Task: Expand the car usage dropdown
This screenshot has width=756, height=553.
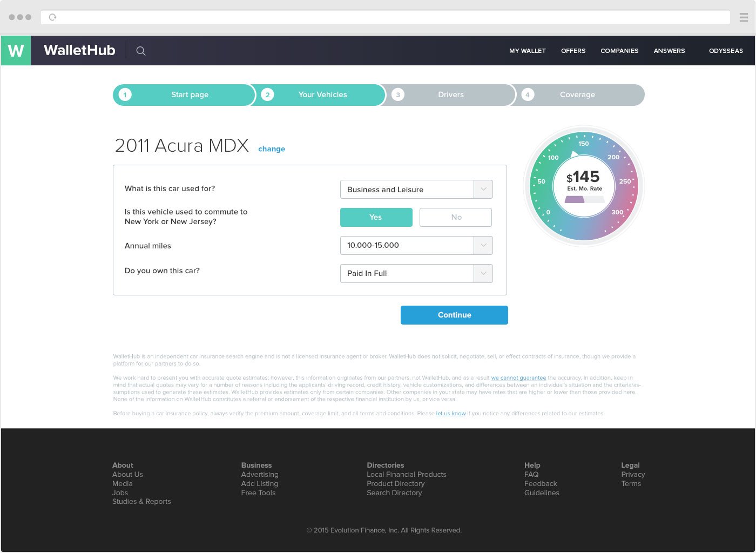Action: tap(483, 190)
